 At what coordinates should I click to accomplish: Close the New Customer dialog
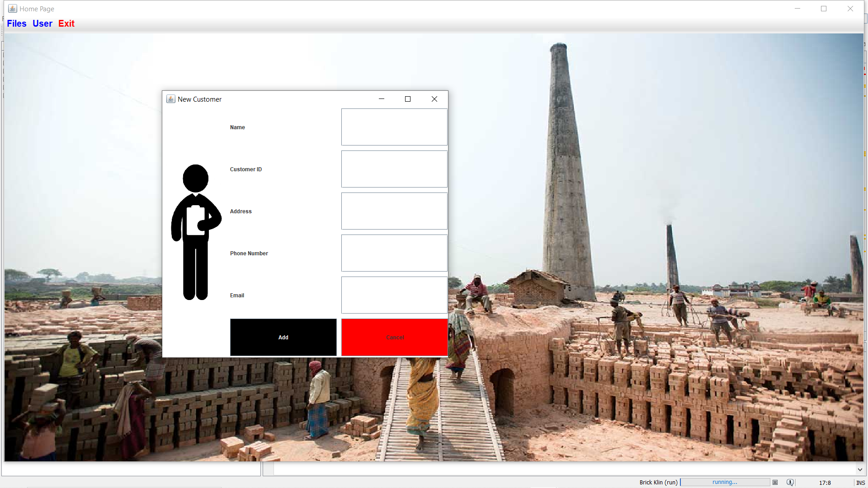(x=434, y=99)
